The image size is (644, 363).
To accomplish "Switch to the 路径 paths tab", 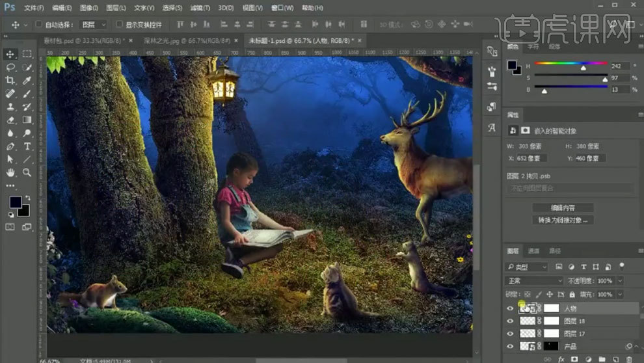I will coord(554,251).
